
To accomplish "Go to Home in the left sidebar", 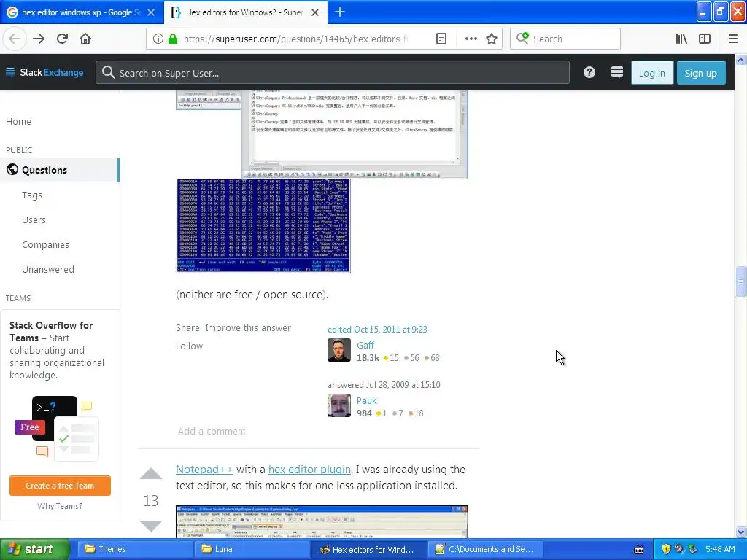I will (x=18, y=122).
